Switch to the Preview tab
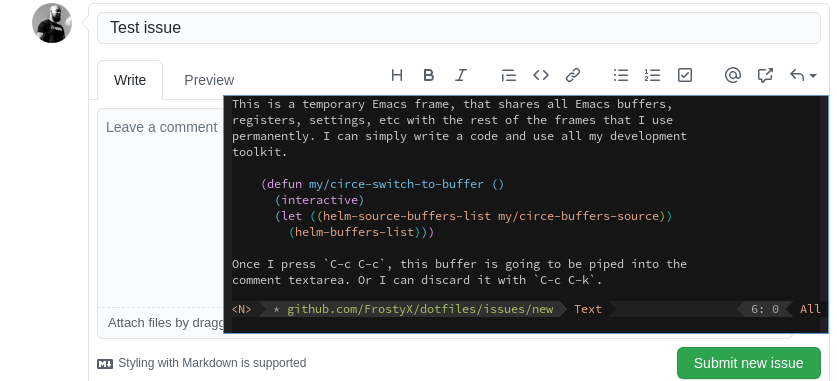 tap(209, 80)
